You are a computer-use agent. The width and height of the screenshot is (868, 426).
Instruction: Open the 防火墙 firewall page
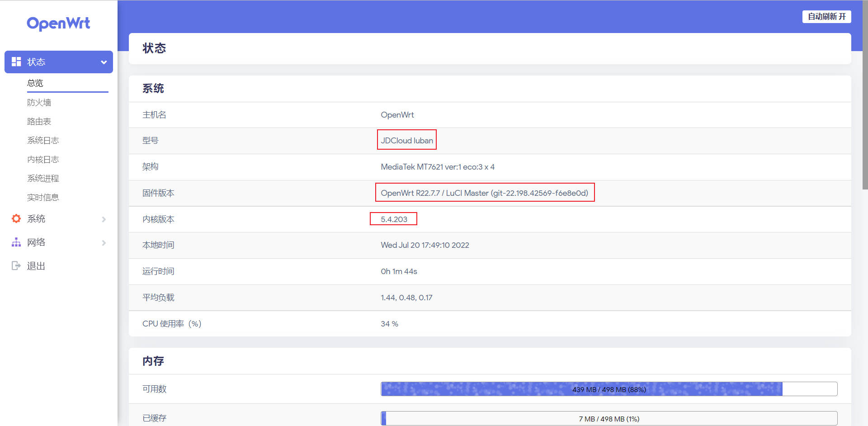[x=39, y=103]
